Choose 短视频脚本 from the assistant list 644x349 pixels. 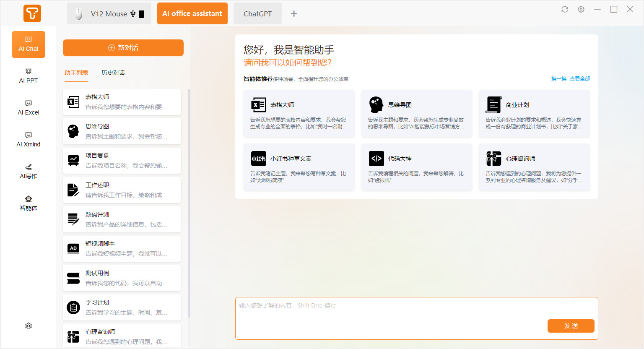[122, 249]
